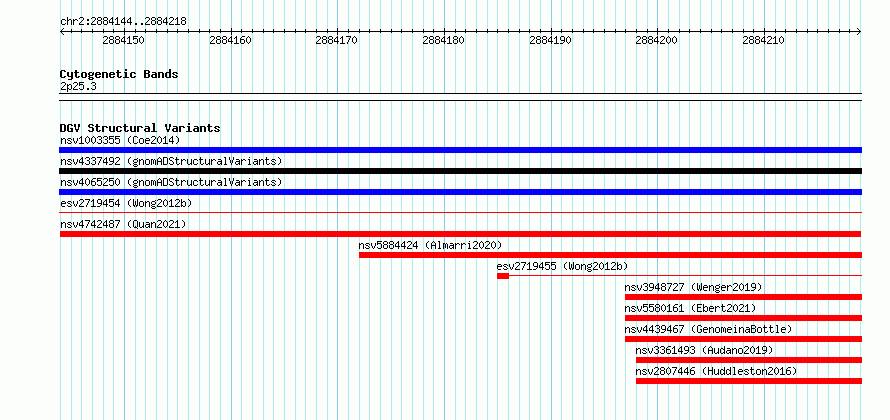This screenshot has width=890, height=420.
Task: Click ruler position 2884210
Action: point(763,40)
